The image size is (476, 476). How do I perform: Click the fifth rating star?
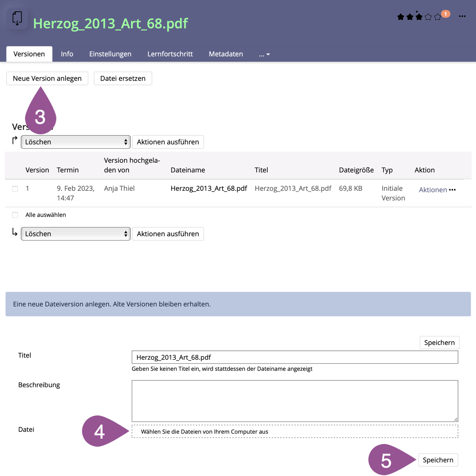click(438, 17)
